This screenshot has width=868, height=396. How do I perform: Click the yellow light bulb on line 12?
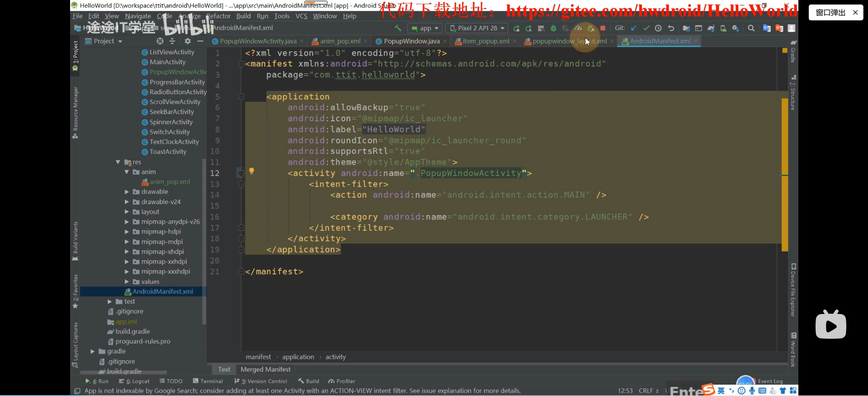(251, 171)
